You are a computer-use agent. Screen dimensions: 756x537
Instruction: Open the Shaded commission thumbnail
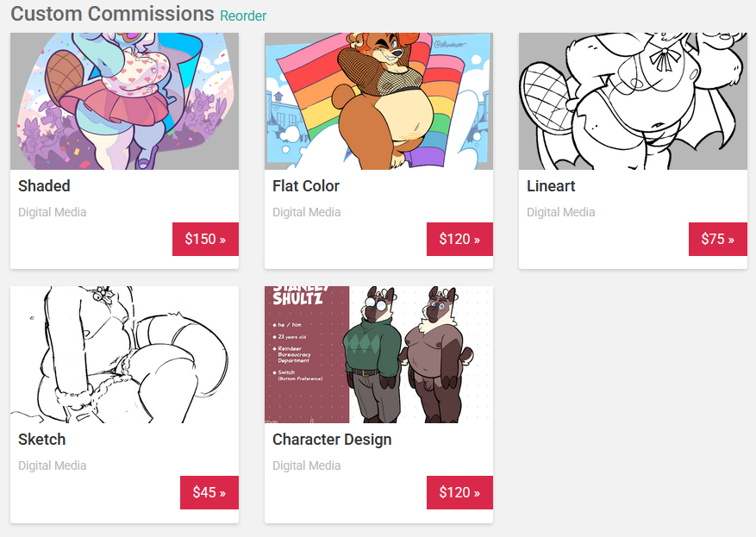[124, 101]
